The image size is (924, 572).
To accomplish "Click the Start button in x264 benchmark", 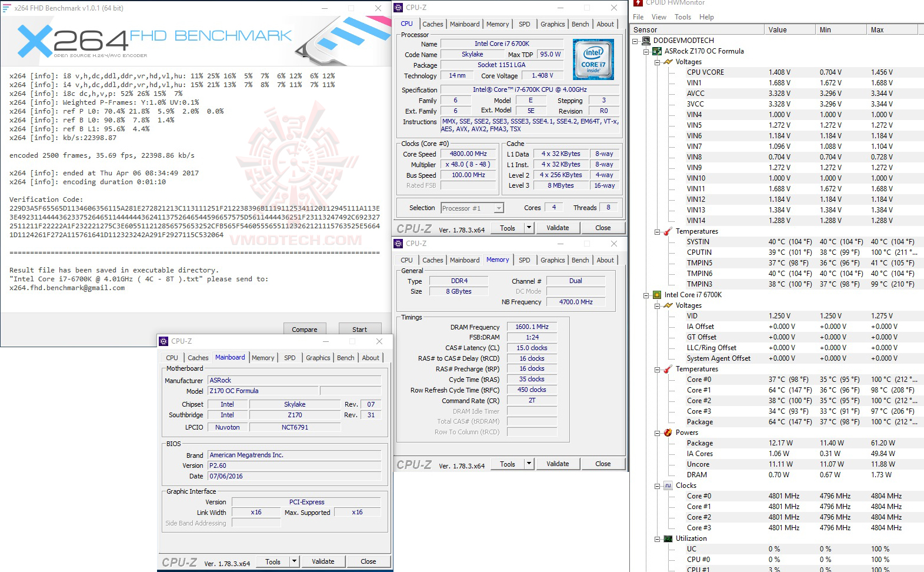I will [x=359, y=330].
